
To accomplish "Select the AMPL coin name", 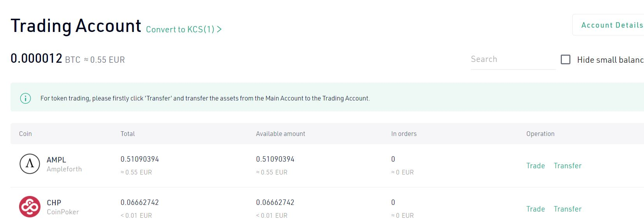I will (x=56, y=160).
